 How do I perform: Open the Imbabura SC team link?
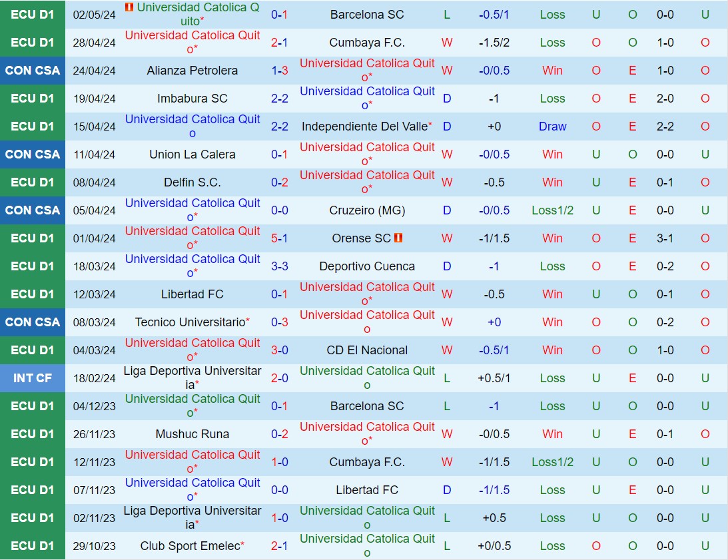(x=192, y=98)
